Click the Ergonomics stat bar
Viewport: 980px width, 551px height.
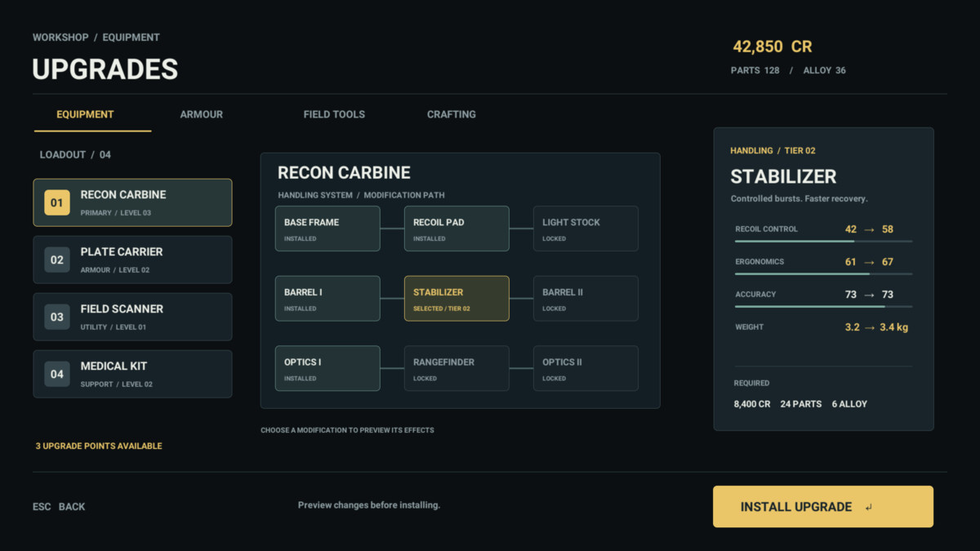pyautogui.click(x=823, y=274)
